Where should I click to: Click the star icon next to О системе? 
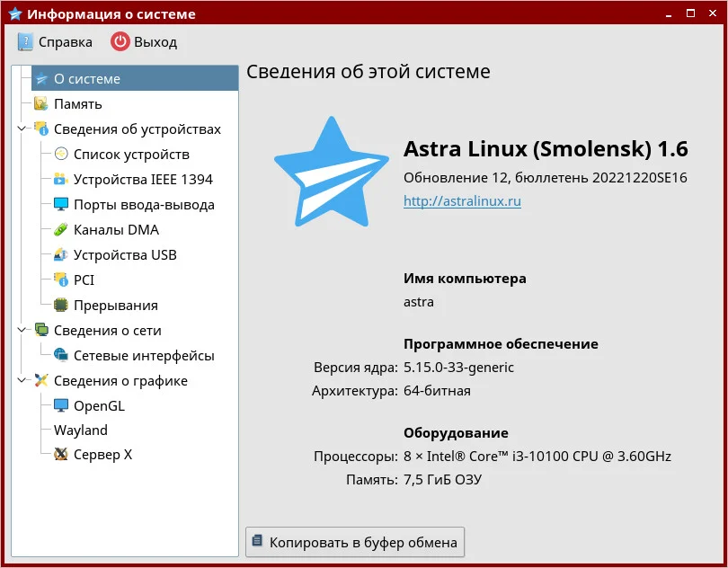click(x=41, y=78)
